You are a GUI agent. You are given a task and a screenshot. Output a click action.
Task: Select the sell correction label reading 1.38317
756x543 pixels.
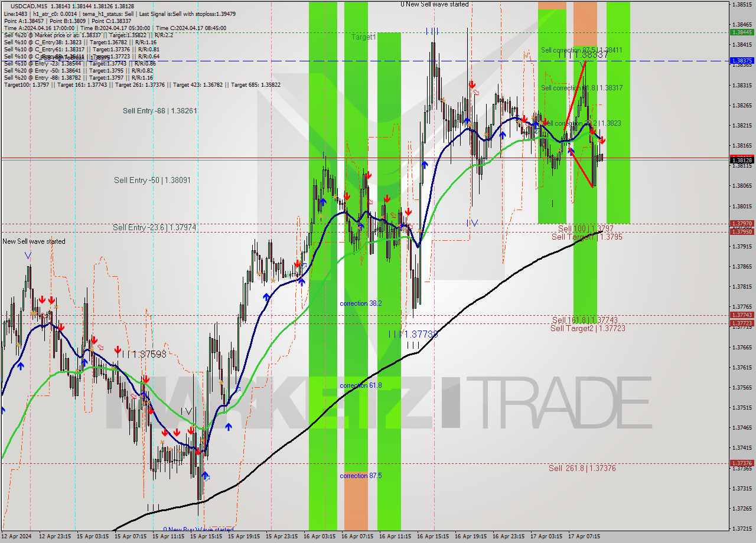582,88
